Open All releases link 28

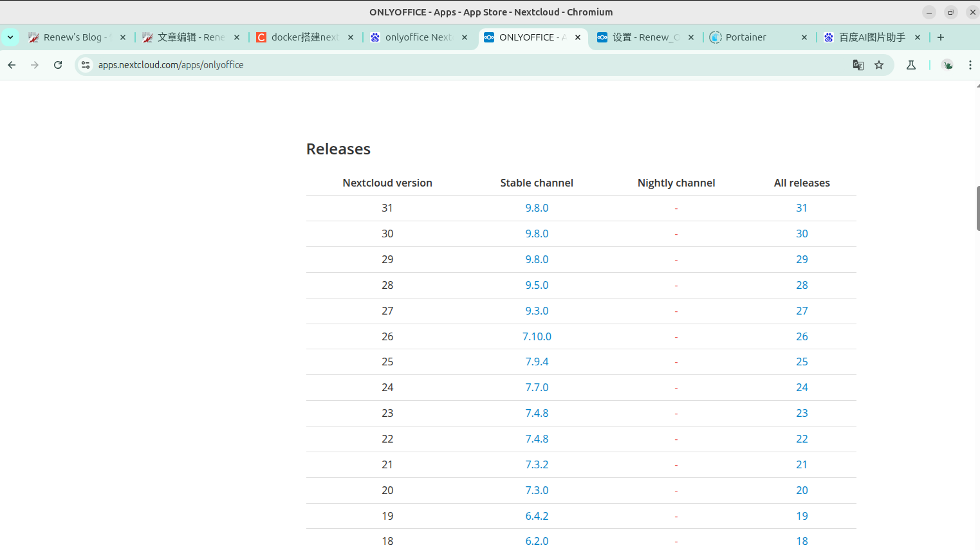[x=802, y=285]
